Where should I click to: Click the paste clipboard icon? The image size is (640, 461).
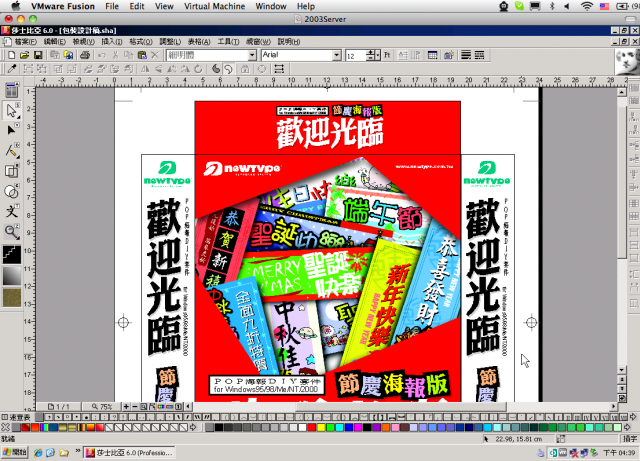coord(142,55)
